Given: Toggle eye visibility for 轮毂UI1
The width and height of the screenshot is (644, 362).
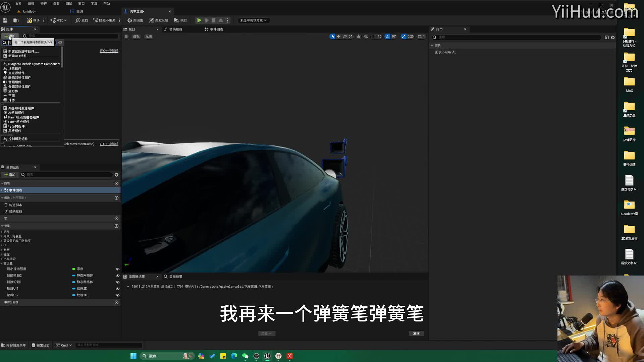Looking at the screenshot, I should [x=118, y=289].
